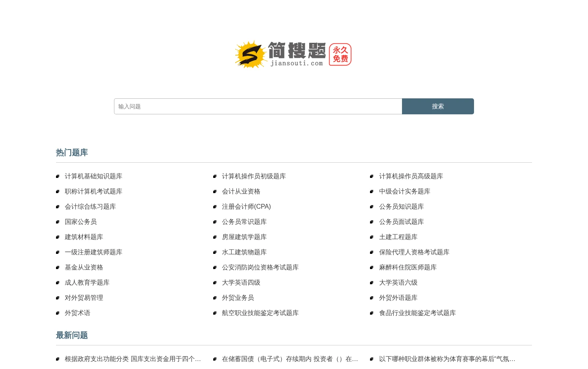This screenshot has height=369, width=588.
Task: Open 大学英语四级 link
Action: point(241,283)
